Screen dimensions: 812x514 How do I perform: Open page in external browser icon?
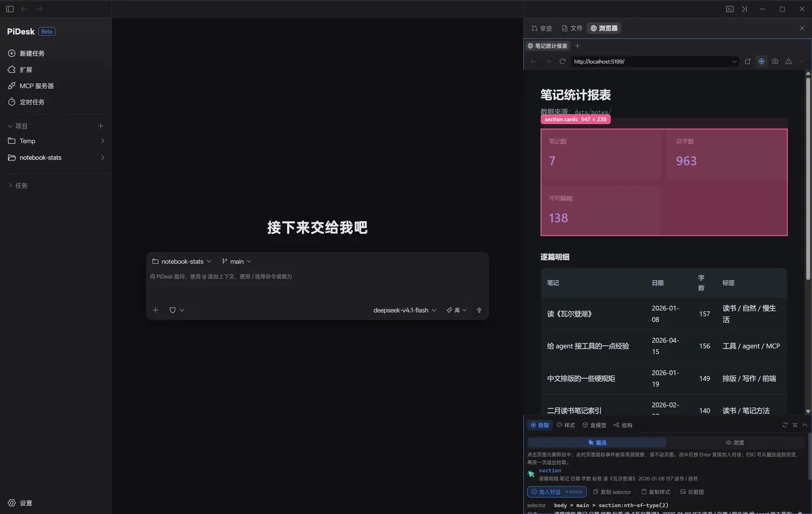coord(748,61)
